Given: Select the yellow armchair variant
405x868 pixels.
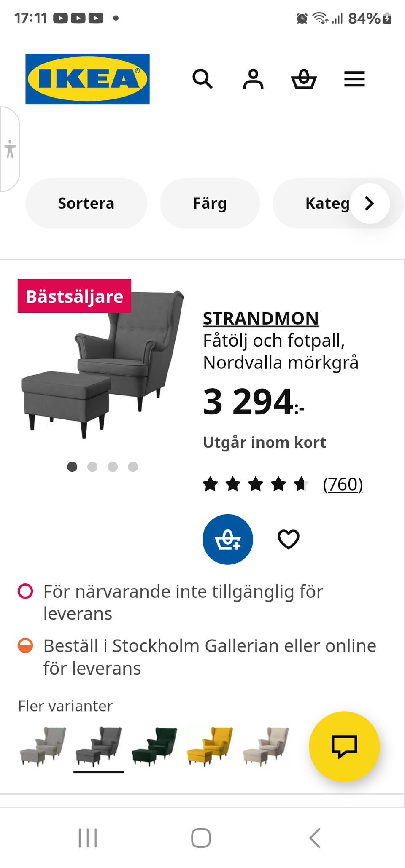Looking at the screenshot, I should 210,746.
